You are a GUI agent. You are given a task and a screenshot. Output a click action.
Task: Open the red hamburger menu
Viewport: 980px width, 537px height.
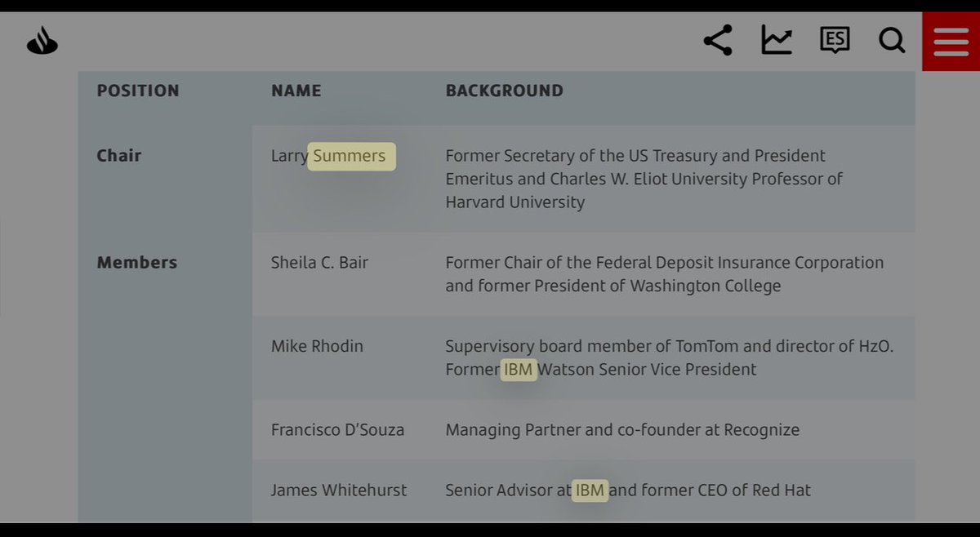click(951, 42)
